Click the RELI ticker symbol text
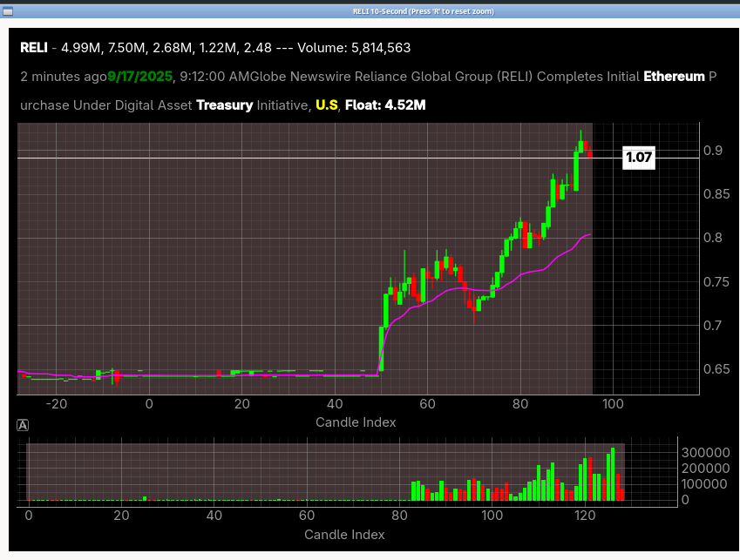 [33, 48]
